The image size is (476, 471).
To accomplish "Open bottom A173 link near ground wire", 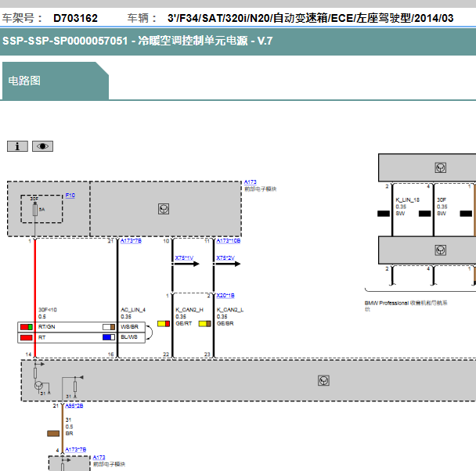I will [x=99, y=458].
